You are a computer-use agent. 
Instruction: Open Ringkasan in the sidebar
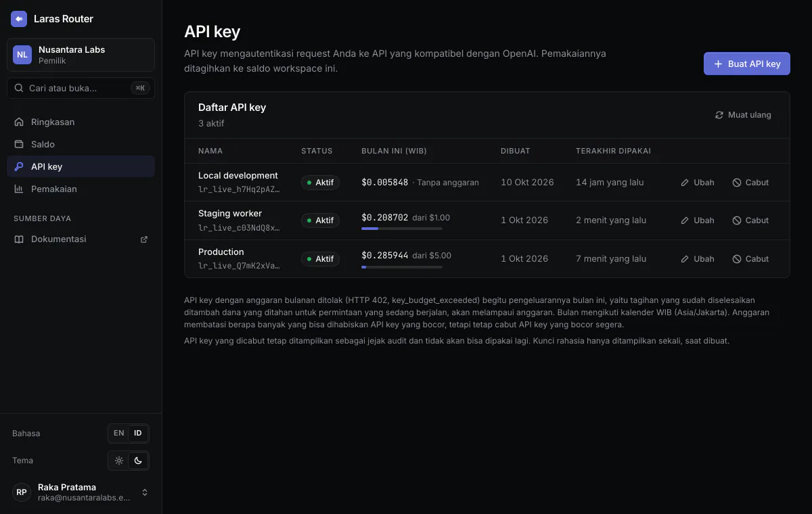coord(81,122)
